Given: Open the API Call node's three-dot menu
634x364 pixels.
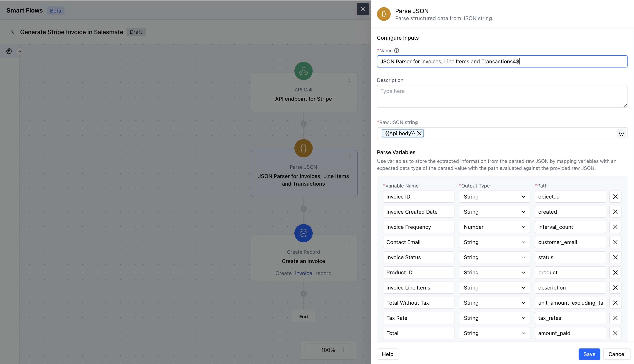Looking at the screenshot, I should pyautogui.click(x=350, y=80).
